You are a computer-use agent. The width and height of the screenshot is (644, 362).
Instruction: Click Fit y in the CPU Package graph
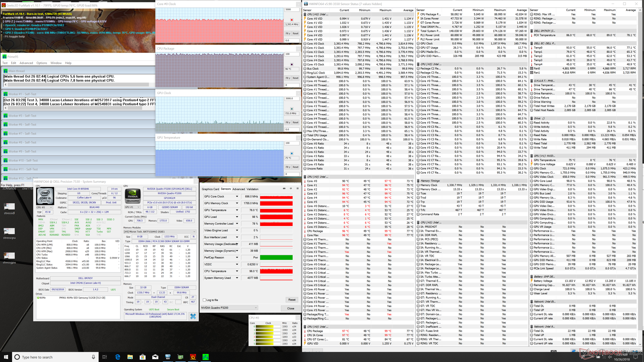pos(288,78)
